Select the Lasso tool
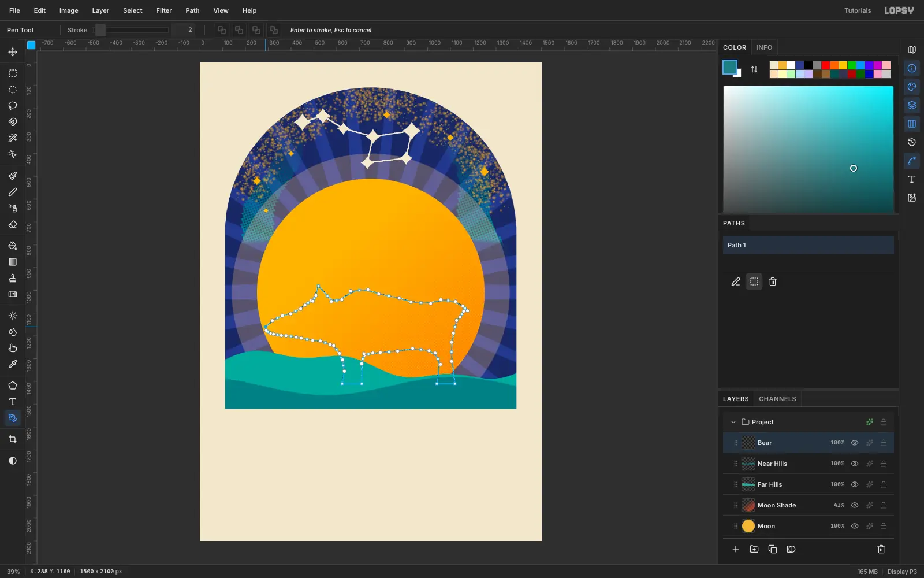924x578 pixels. 13,106
